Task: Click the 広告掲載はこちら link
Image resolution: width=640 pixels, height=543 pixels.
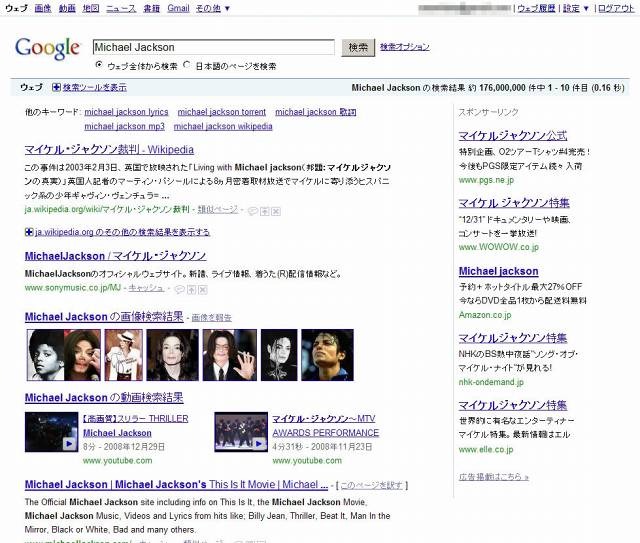Action: 493,476
